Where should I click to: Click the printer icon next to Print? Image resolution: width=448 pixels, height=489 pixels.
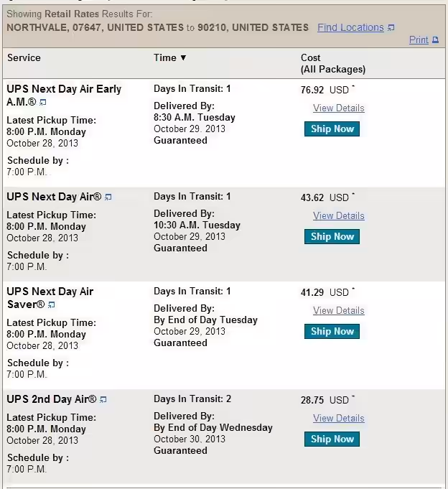coord(436,40)
